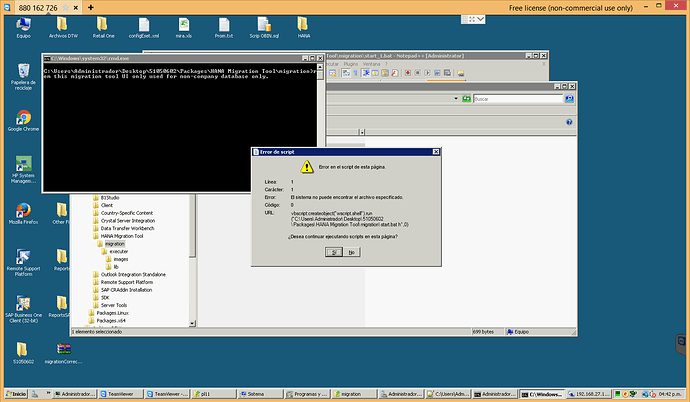
Task: Open the Explorer address bar dropdown arrow
Action: [x=456, y=99]
